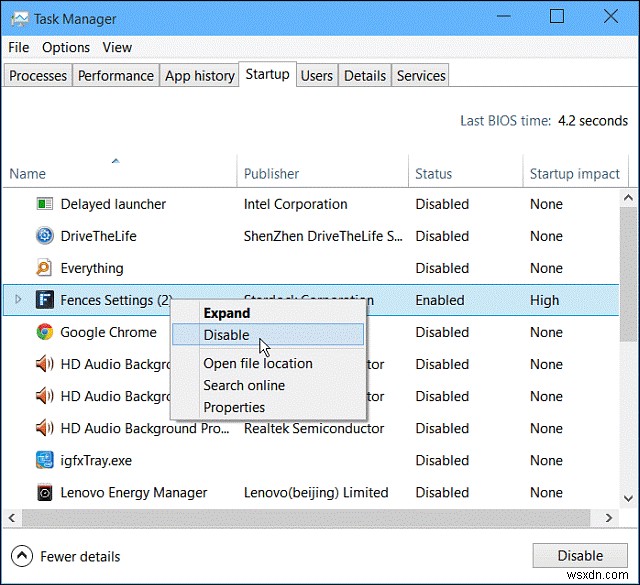Click the Last BIOS time 4.2 seconds value

pos(593,121)
